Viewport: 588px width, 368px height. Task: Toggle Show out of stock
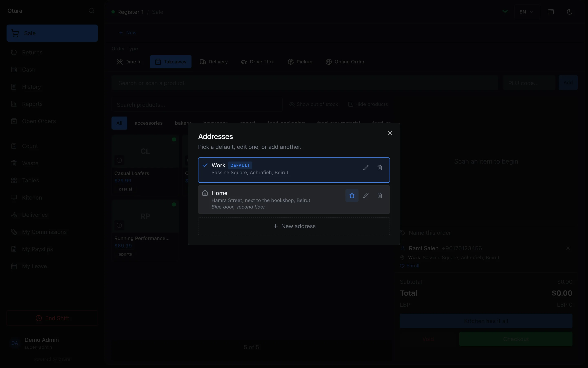[313, 104]
